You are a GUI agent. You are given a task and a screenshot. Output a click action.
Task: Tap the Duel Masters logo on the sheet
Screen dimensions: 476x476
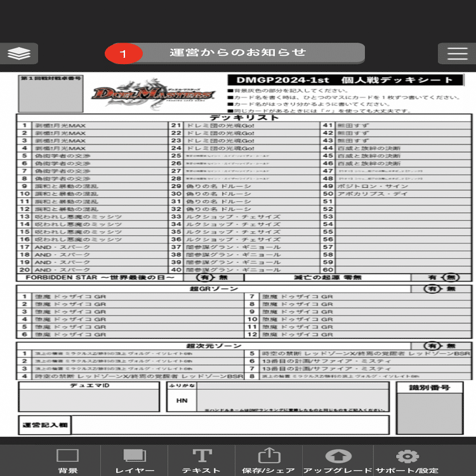[154, 93]
